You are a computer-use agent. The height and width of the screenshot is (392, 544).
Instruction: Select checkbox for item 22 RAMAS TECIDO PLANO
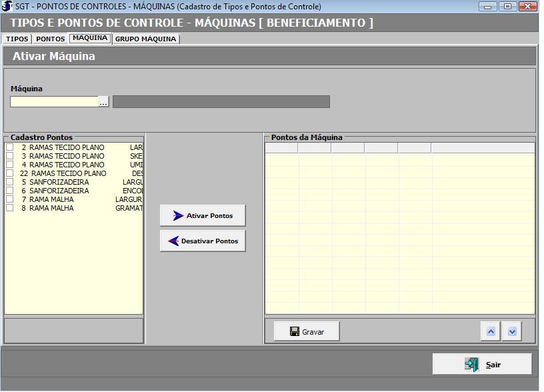click(10, 173)
